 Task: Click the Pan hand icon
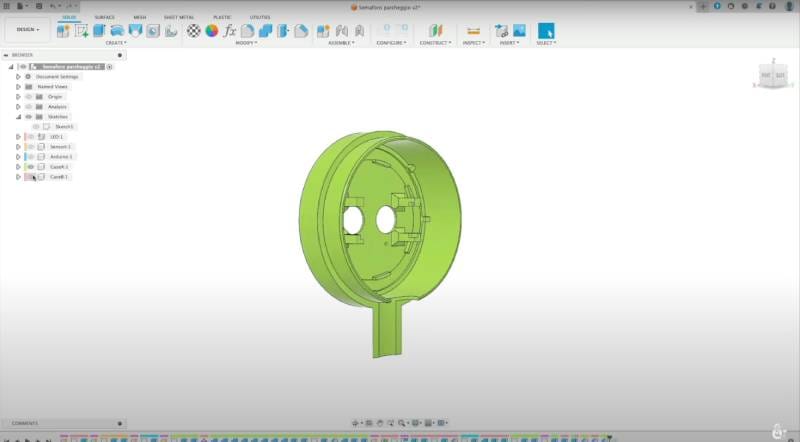pos(380,423)
